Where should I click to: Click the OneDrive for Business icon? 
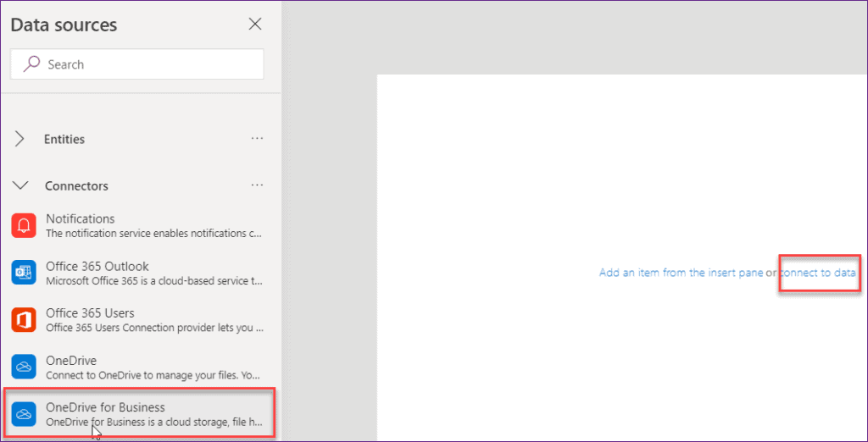(24, 414)
